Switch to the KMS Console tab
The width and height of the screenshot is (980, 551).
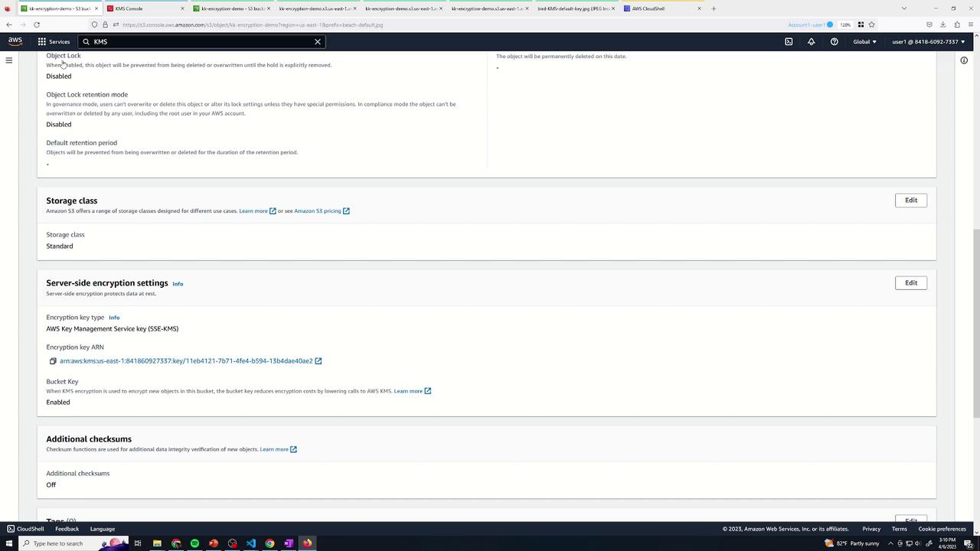pos(145,8)
